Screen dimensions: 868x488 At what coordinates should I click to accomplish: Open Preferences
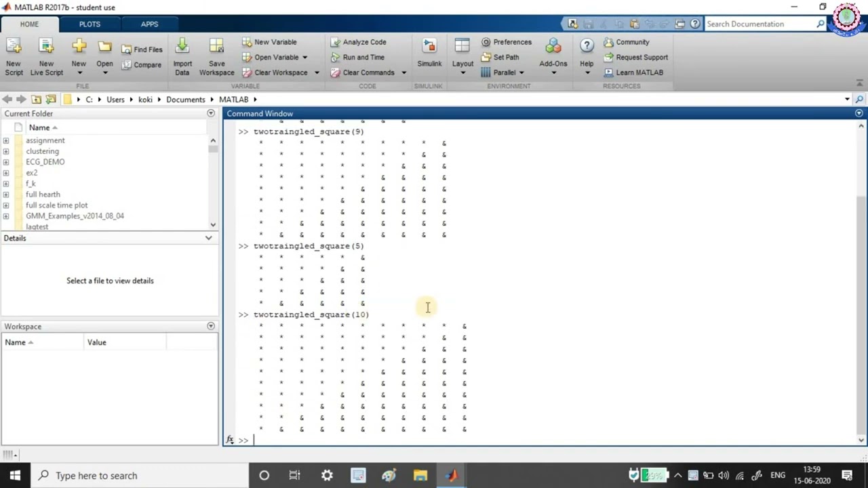506,42
